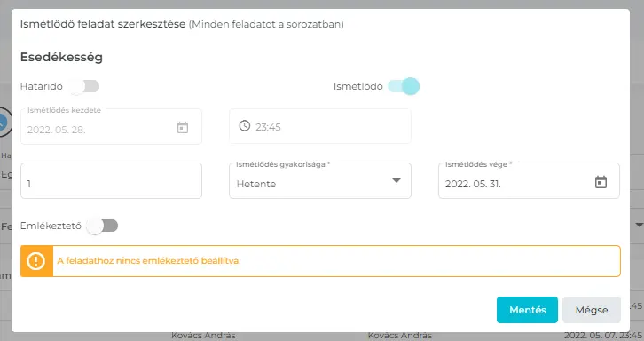Open the Ismétlődés gyakorisága dropdown
Screen dimensions: 644x341
click(320, 181)
